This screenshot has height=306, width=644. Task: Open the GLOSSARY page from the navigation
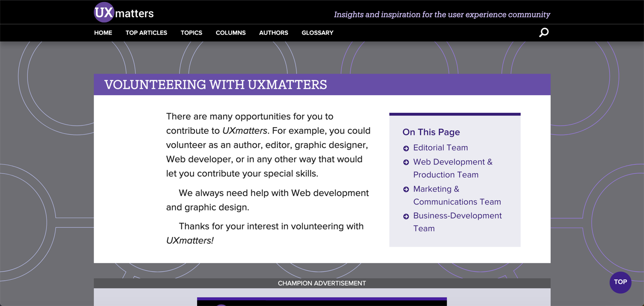(317, 32)
